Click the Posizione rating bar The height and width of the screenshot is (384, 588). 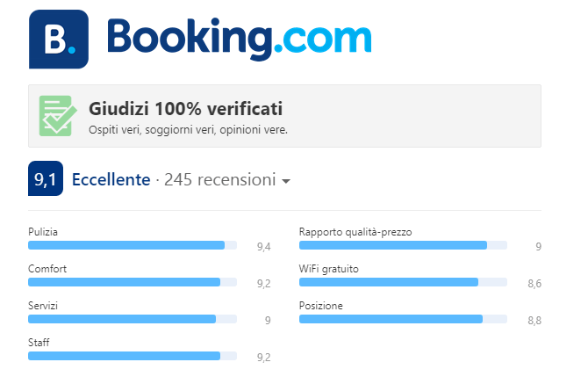tap(403, 319)
